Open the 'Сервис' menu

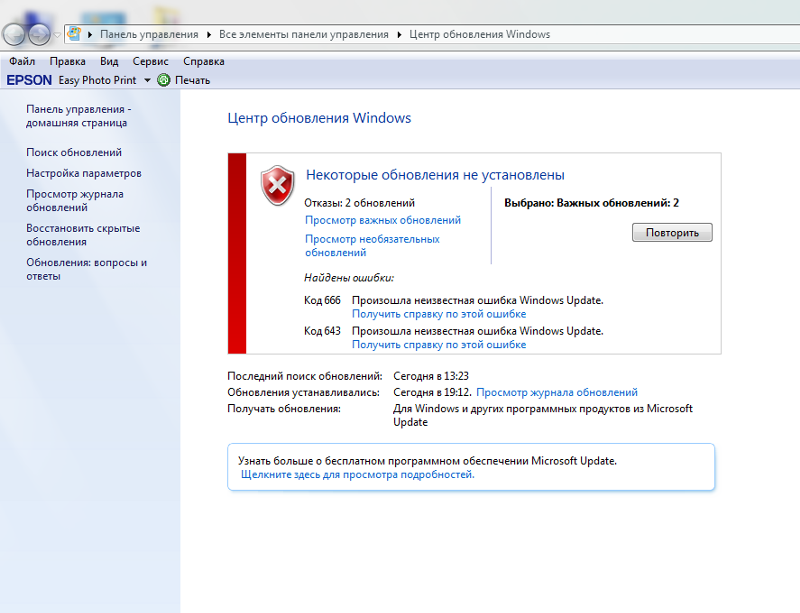(151, 61)
